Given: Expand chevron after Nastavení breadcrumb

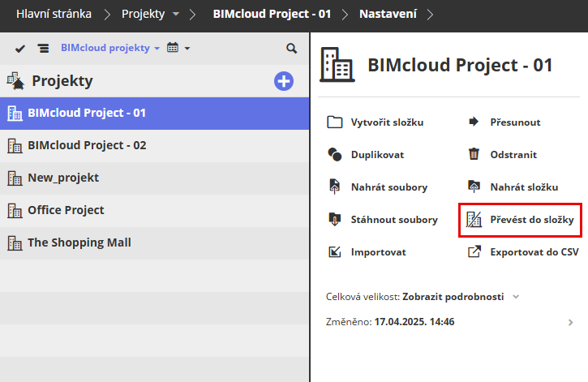Looking at the screenshot, I should pyautogui.click(x=430, y=15).
